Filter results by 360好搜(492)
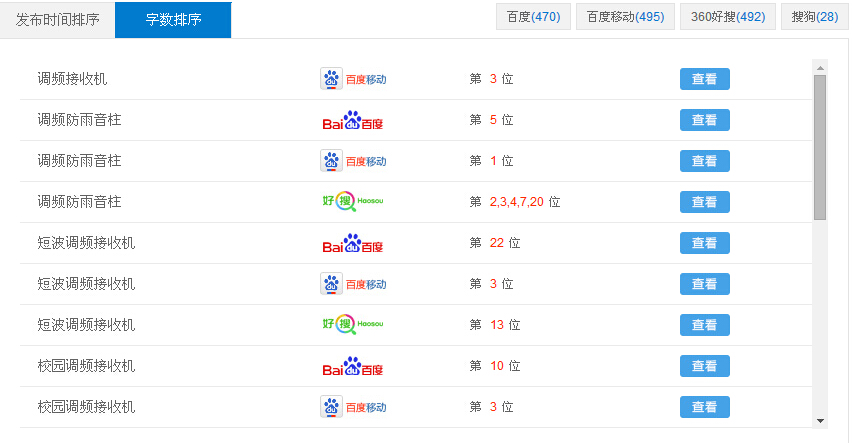Screen dimensions: 852x443 [728, 17]
